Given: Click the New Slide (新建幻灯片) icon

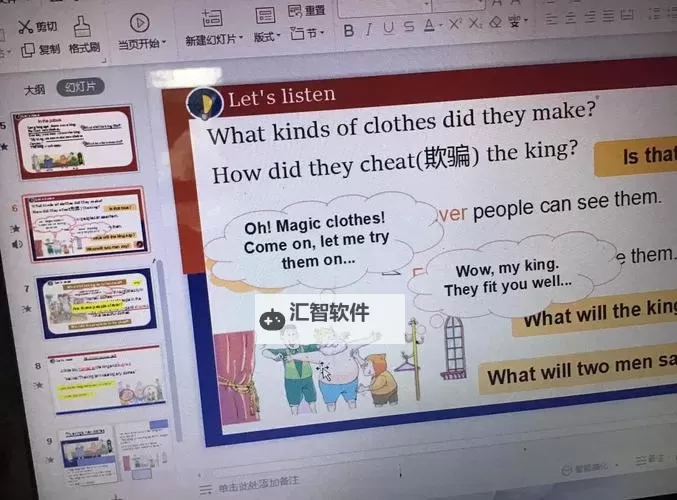Looking at the screenshot, I should point(212,19).
